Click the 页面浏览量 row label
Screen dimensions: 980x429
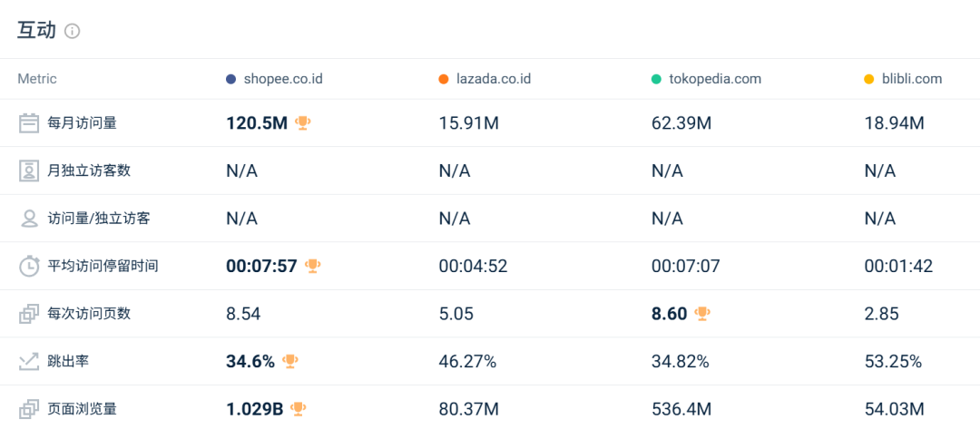click(x=82, y=409)
